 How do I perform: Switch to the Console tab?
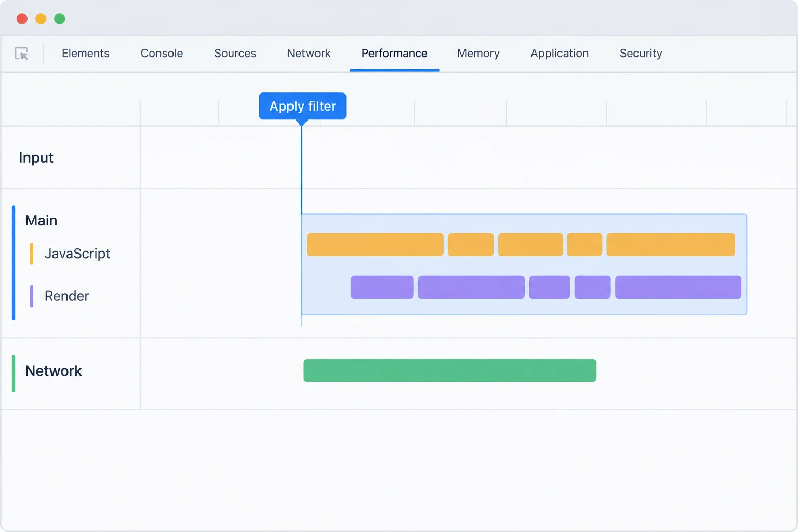click(x=162, y=54)
